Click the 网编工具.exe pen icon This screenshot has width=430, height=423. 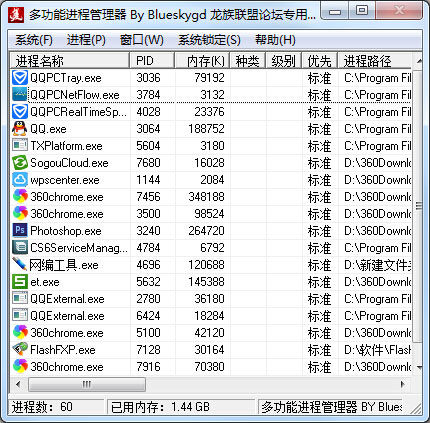point(20,265)
